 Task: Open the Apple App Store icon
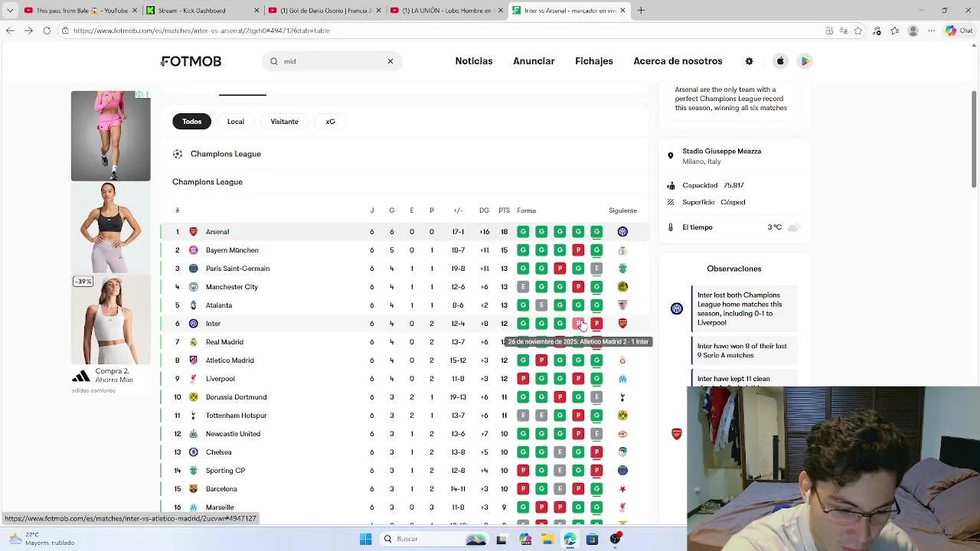pyautogui.click(x=780, y=61)
